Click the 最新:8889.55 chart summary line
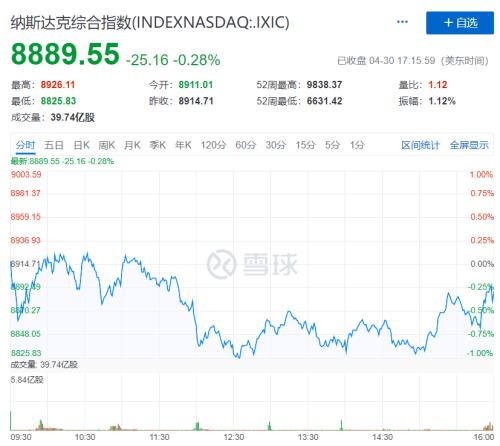Screen dimensions: 500x446 click(x=62, y=161)
